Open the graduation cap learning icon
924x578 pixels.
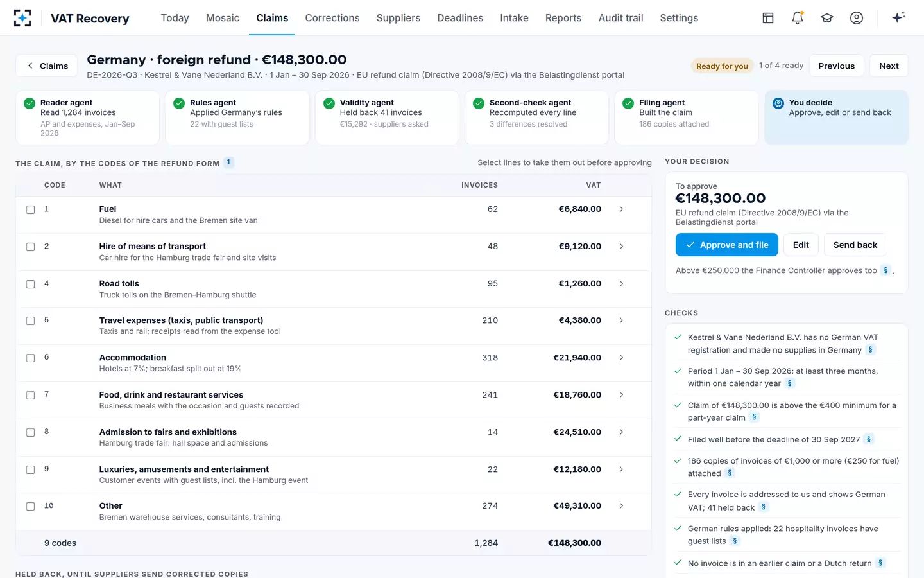(827, 18)
